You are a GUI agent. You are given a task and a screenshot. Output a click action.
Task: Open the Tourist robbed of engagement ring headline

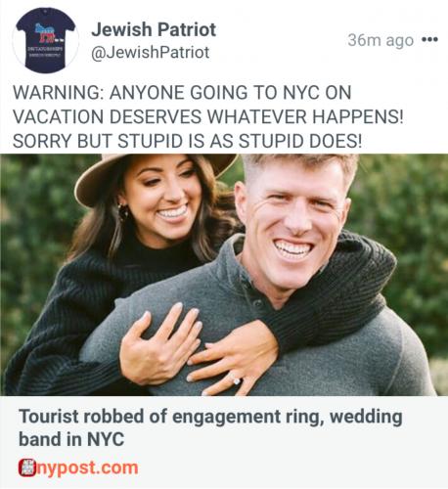tap(210, 427)
